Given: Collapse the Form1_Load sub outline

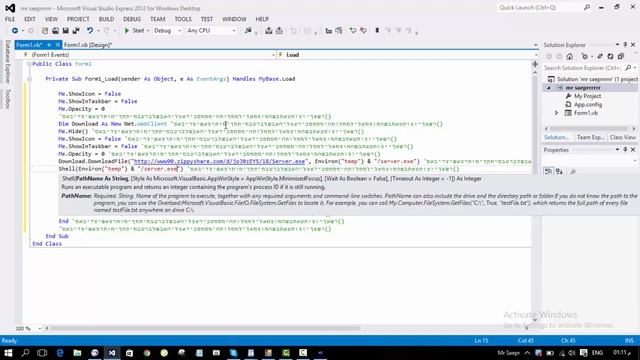Looking at the screenshot, I should tap(29, 79).
